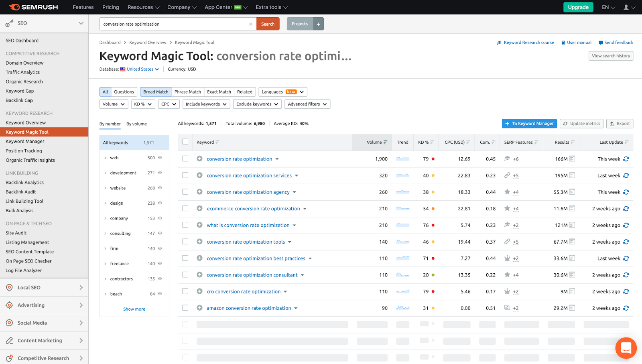Refresh metrics for 'conversion rate optimization' row
642x364 pixels.
(626, 159)
